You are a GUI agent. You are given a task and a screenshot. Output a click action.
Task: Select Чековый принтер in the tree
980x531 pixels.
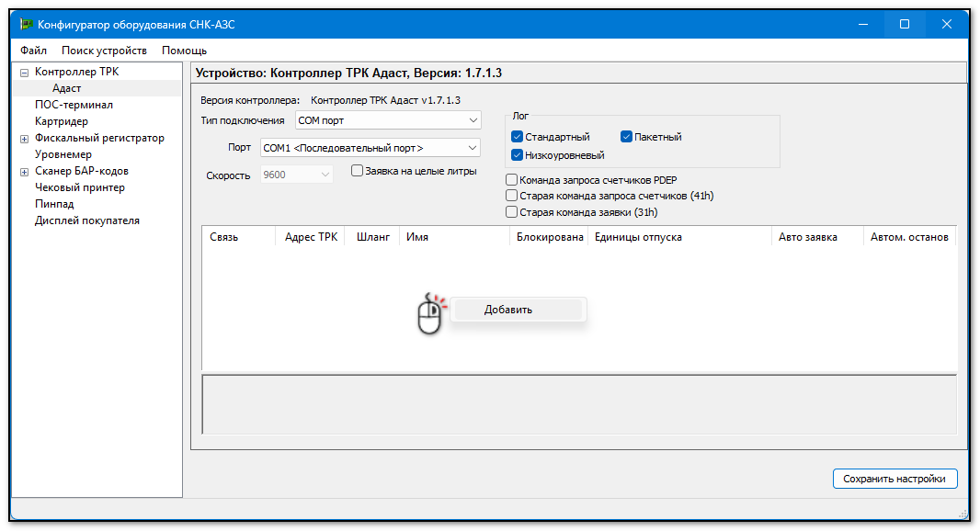(x=79, y=187)
